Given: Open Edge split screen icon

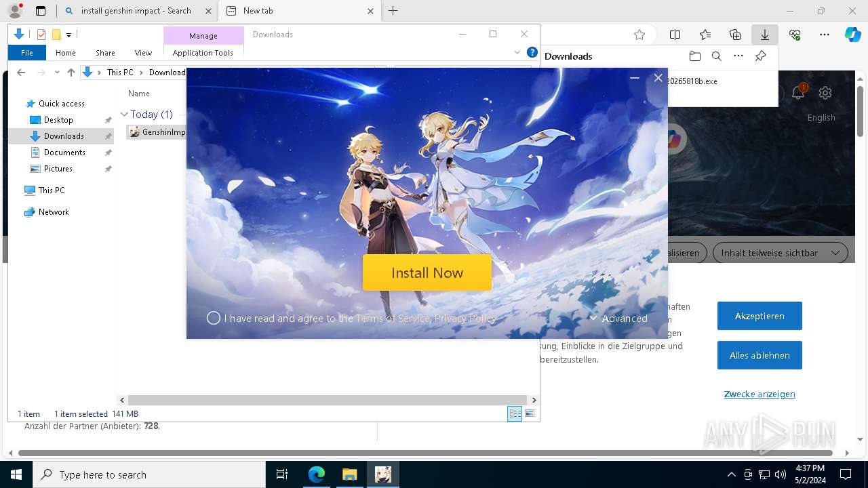Looking at the screenshot, I should coord(675,35).
